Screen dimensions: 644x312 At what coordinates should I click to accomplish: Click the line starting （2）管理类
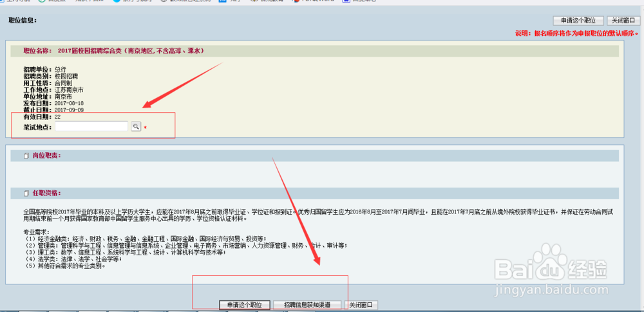(185, 246)
